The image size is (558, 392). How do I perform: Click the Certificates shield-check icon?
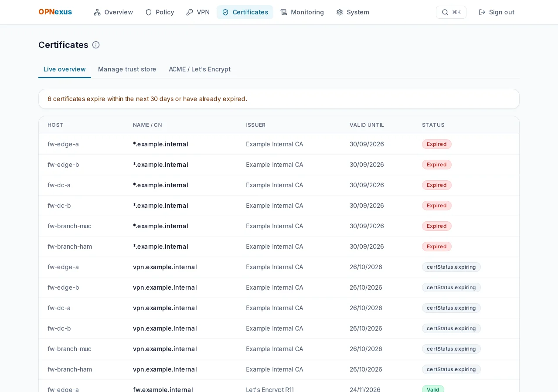click(225, 12)
